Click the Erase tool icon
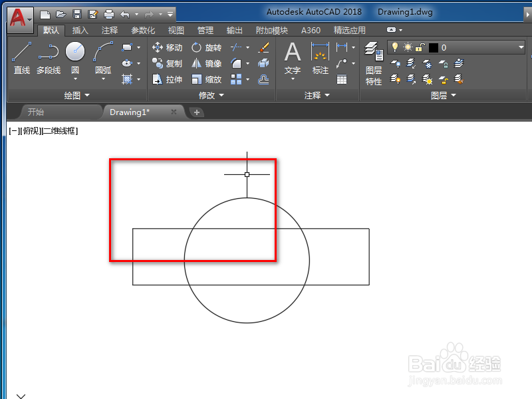Image resolution: width=532 pixels, height=399 pixels. tap(263, 47)
